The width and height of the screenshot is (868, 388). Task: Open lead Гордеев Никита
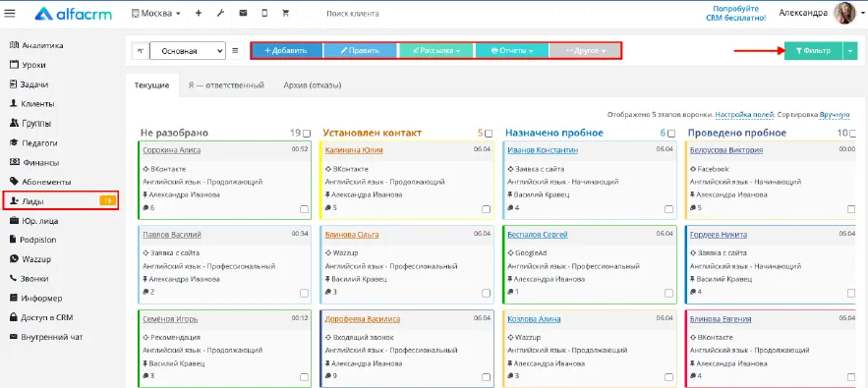(x=718, y=235)
